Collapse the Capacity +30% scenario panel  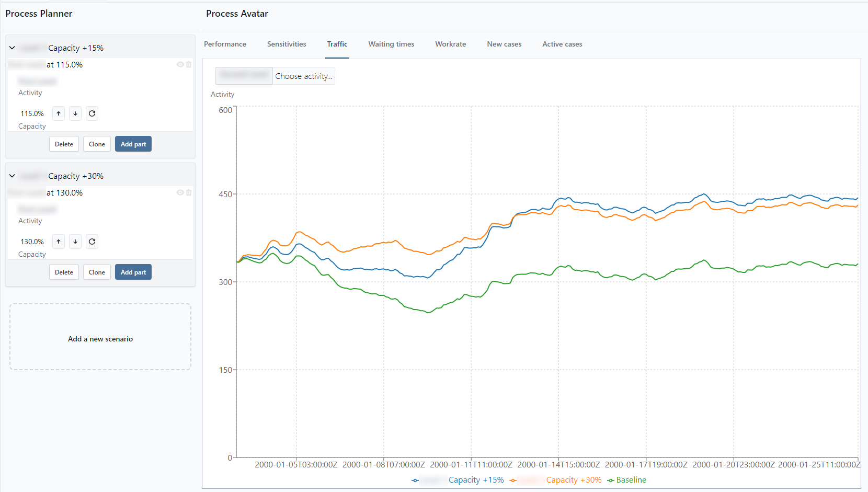[12, 176]
